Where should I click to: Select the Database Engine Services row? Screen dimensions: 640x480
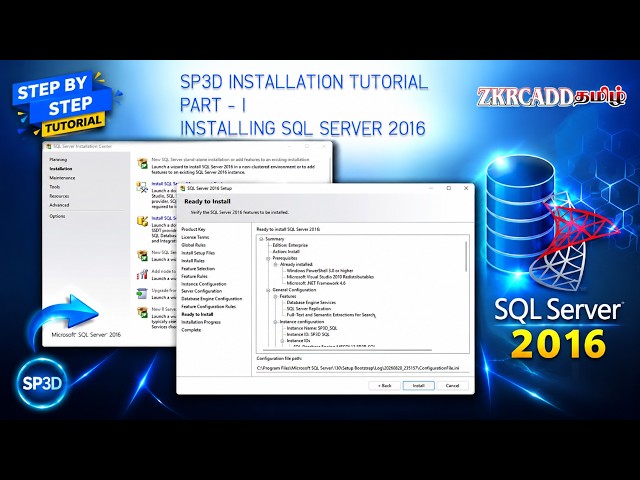(x=311, y=302)
